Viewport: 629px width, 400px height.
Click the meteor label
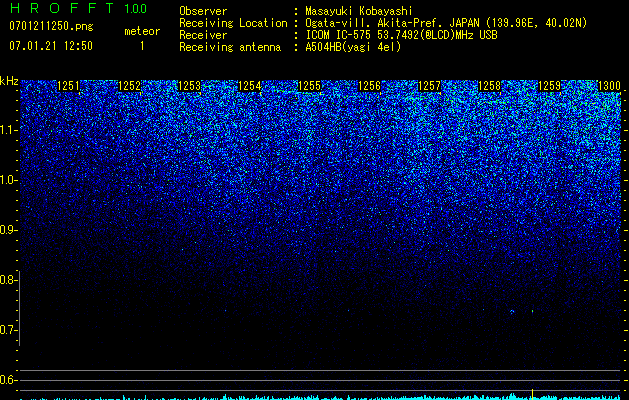tap(142, 31)
